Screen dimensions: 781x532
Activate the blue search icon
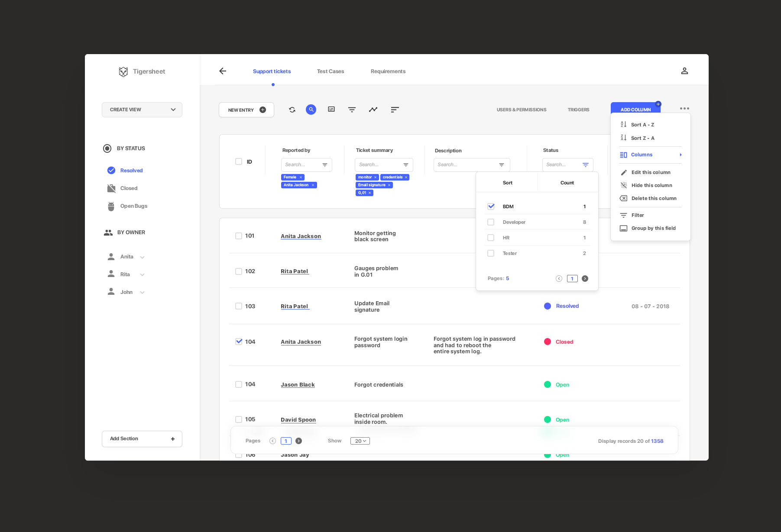point(311,110)
